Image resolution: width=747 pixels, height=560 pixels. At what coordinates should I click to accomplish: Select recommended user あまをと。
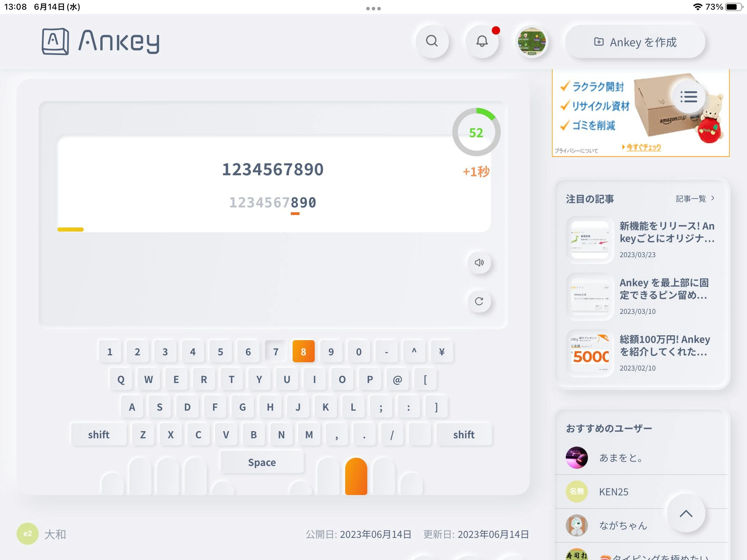(x=621, y=458)
